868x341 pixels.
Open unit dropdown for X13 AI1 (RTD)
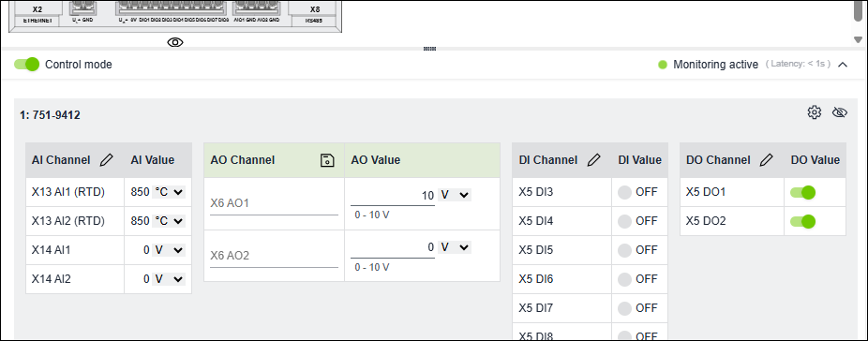click(169, 192)
